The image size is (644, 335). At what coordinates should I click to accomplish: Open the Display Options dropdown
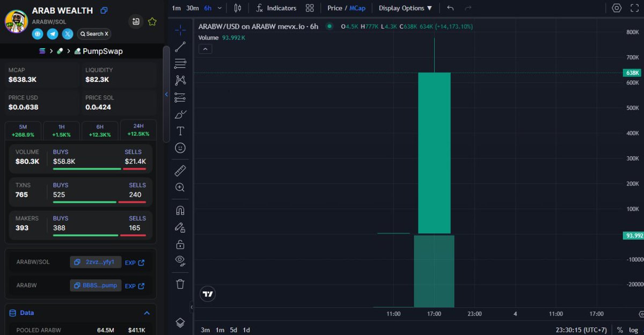[405, 8]
